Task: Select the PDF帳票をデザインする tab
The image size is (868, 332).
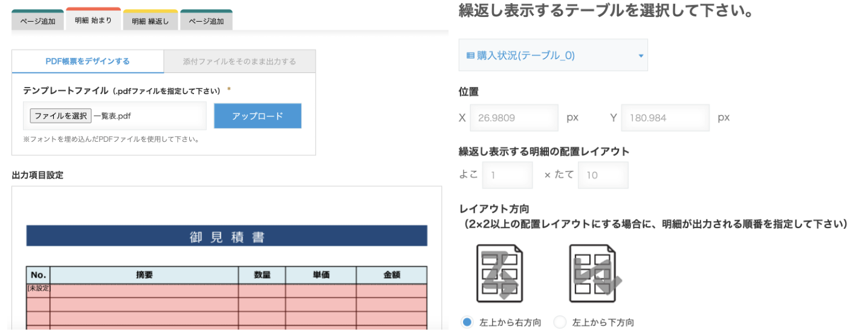Action: (x=88, y=62)
